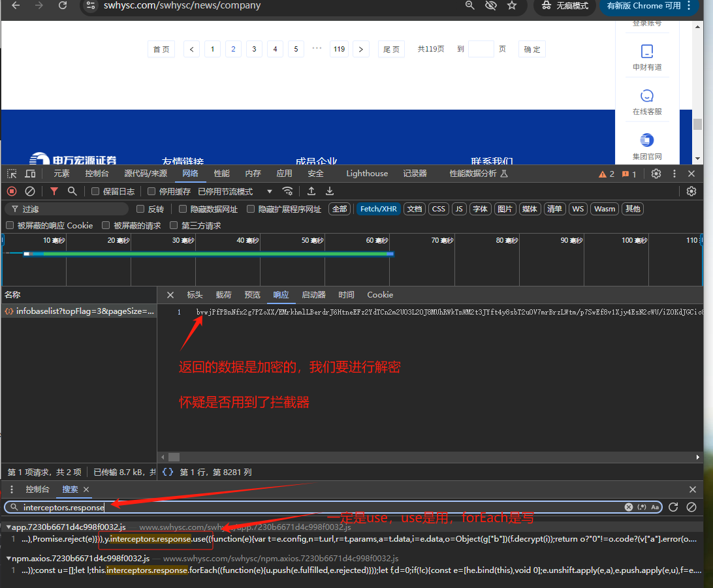Toggle match case search option
The width and height of the screenshot is (713, 588).
(655, 507)
